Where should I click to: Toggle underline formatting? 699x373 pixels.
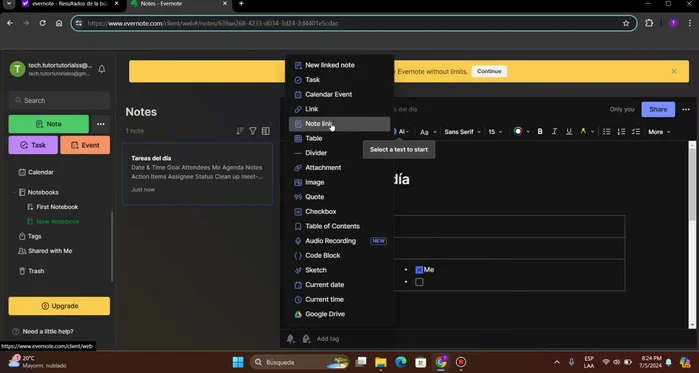(569, 131)
